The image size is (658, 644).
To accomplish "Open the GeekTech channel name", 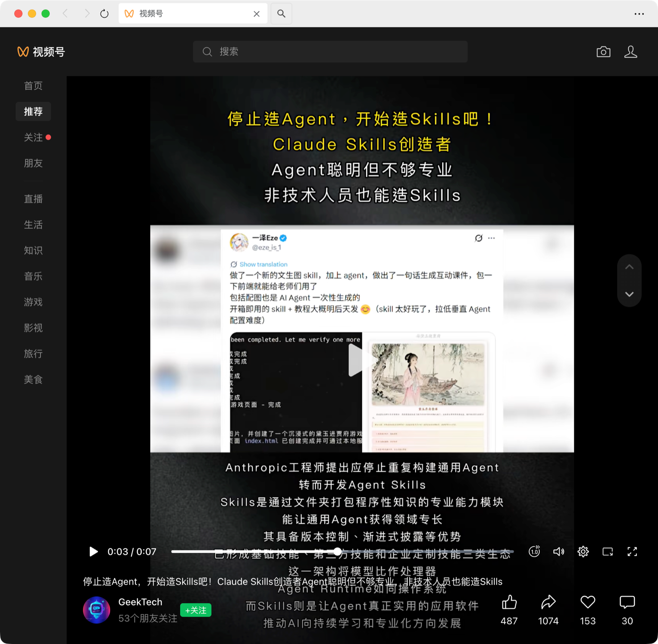I will [x=140, y=602].
